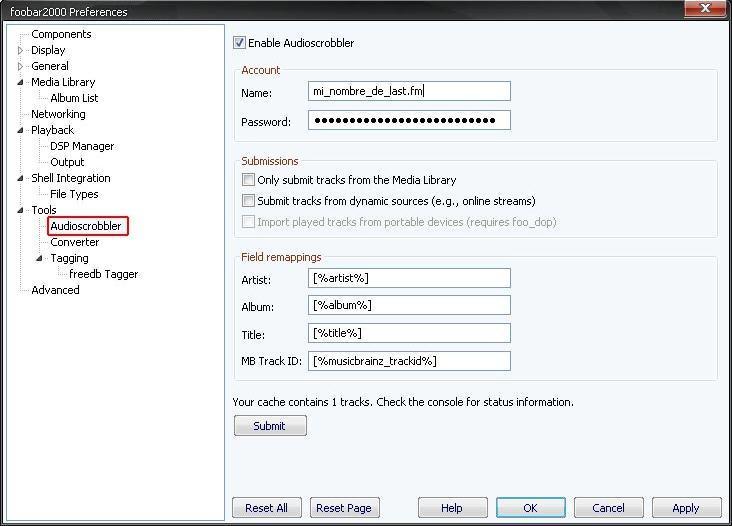
Task: Select Components in the preferences tree
Action: click(x=61, y=34)
